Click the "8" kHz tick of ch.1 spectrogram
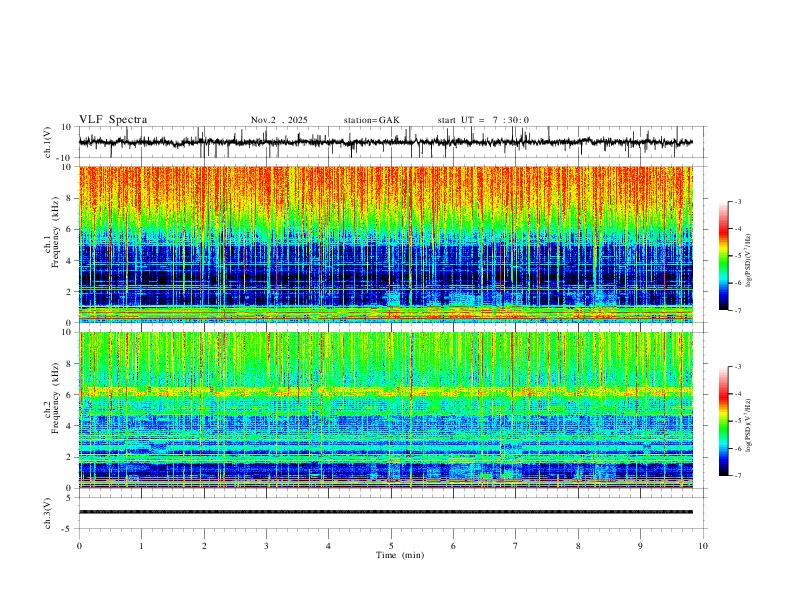 [x=70, y=198]
